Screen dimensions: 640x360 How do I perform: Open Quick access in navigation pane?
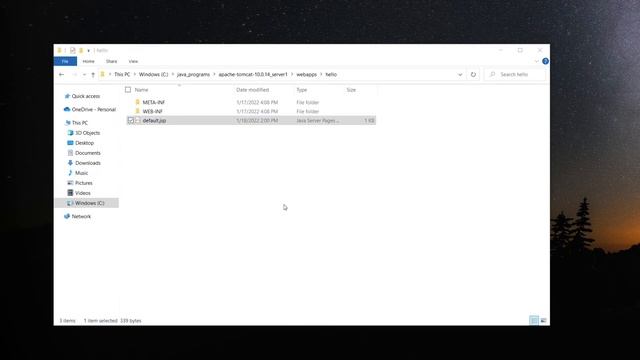click(x=86, y=96)
